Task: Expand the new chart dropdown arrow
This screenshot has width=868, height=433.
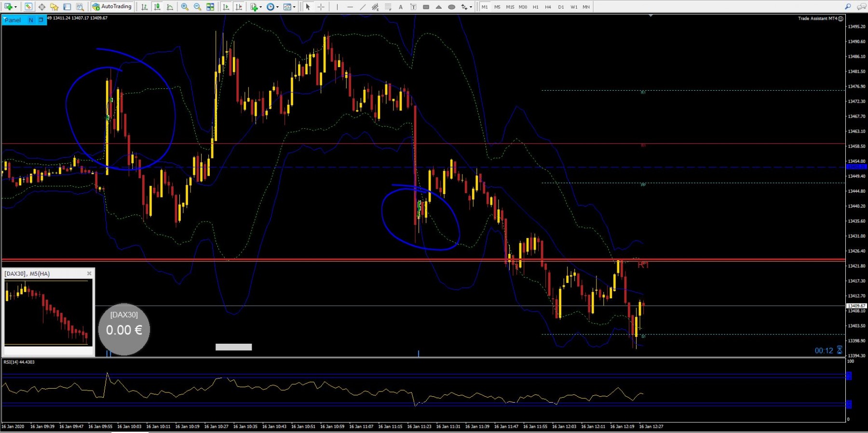Action: [16, 7]
